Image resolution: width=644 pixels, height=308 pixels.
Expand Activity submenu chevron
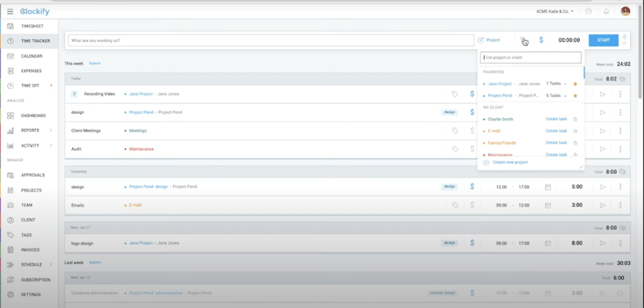[x=51, y=145]
